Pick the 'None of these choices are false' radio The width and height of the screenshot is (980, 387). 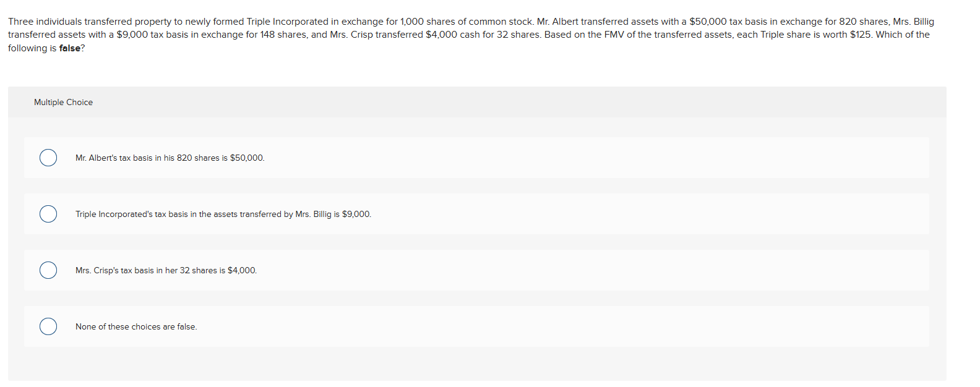(48, 326)
